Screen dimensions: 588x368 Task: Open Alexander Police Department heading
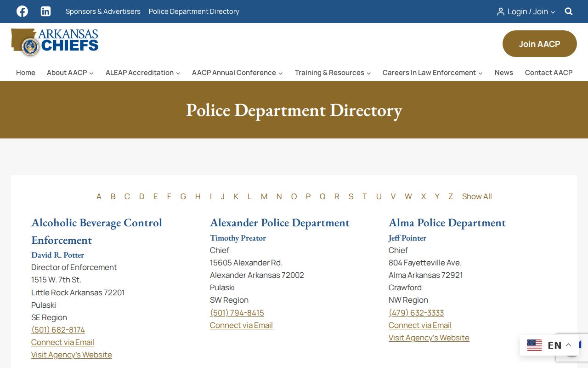(280, 223)
